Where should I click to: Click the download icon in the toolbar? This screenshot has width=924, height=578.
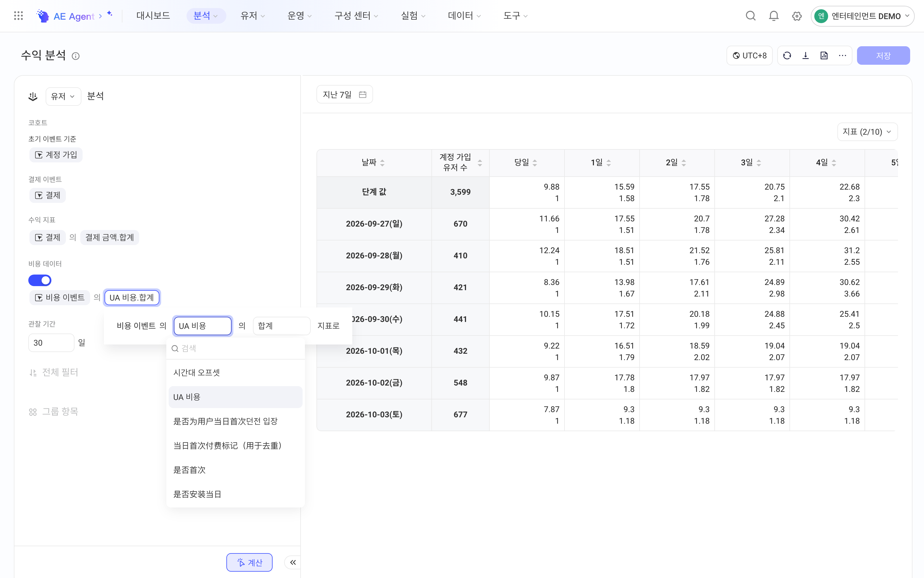(x=806, y=56)
